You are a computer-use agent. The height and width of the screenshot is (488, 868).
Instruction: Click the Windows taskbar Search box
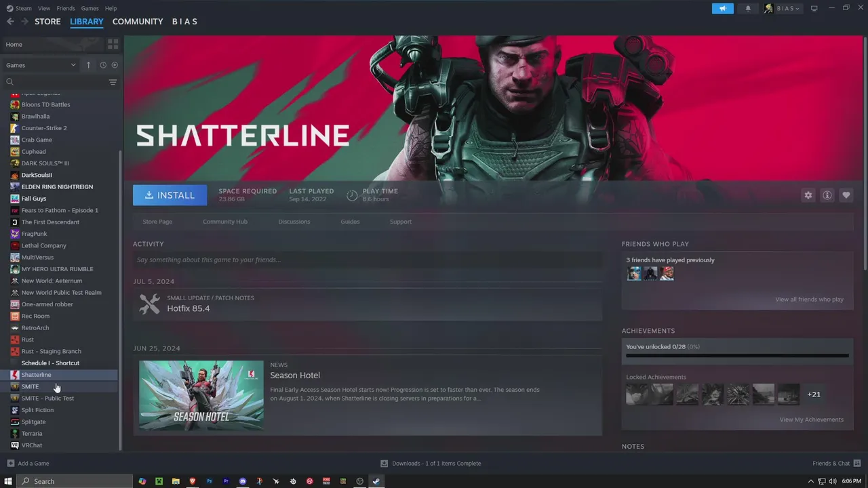pos(75,481)
